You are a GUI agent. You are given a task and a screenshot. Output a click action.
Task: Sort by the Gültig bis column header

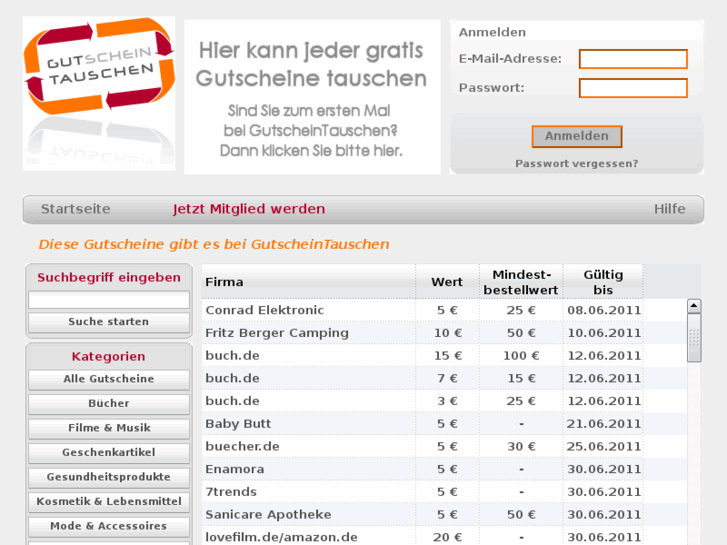click(603, 282)
